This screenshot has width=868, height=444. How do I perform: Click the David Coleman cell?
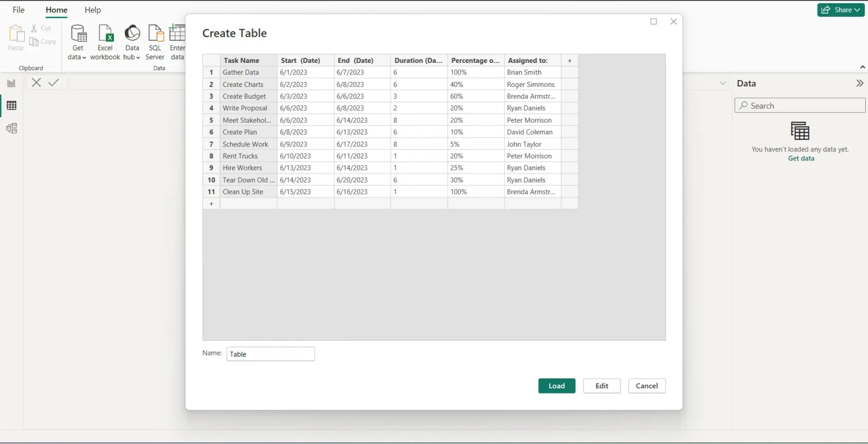(x=533, y=132)
